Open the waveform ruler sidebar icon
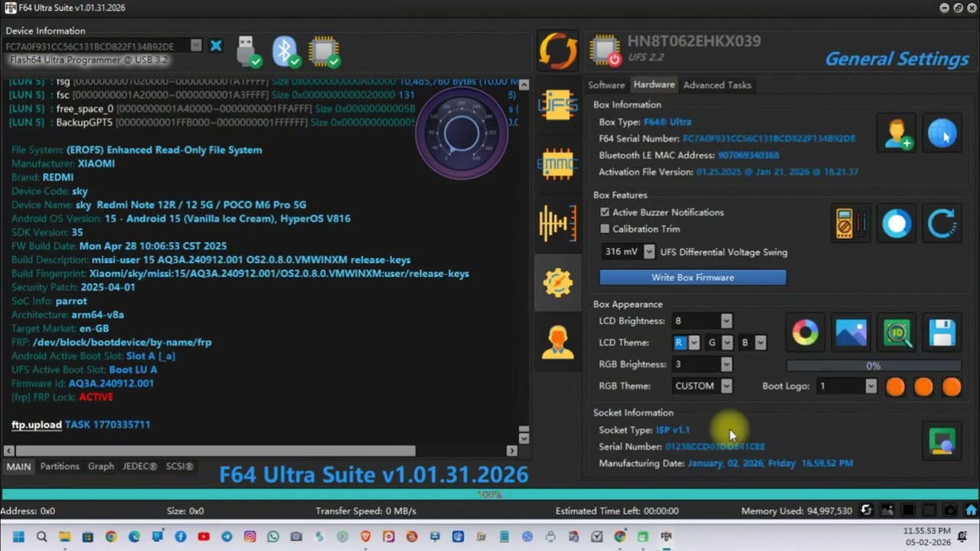This screenshot has height=551, width=980. pos(557,223)
